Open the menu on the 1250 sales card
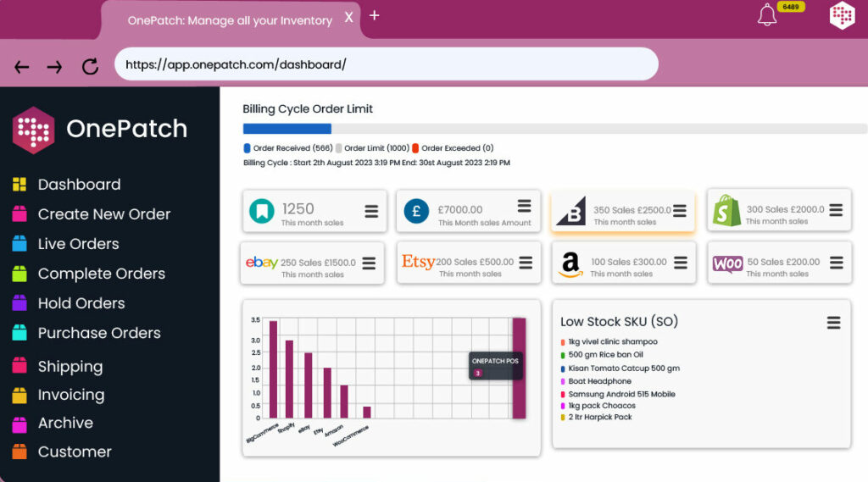Viewport: 868px width, 482px height. point(370,210)
